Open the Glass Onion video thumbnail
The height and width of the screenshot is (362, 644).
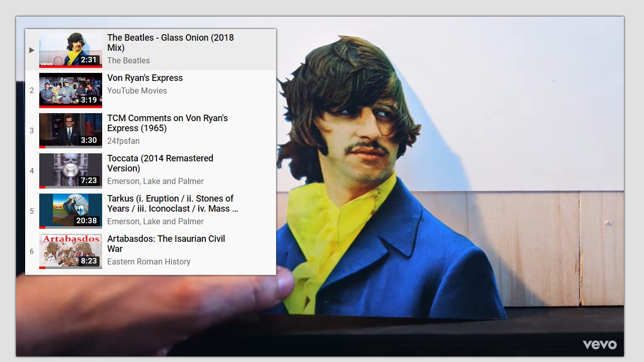[x=70, y=50]
